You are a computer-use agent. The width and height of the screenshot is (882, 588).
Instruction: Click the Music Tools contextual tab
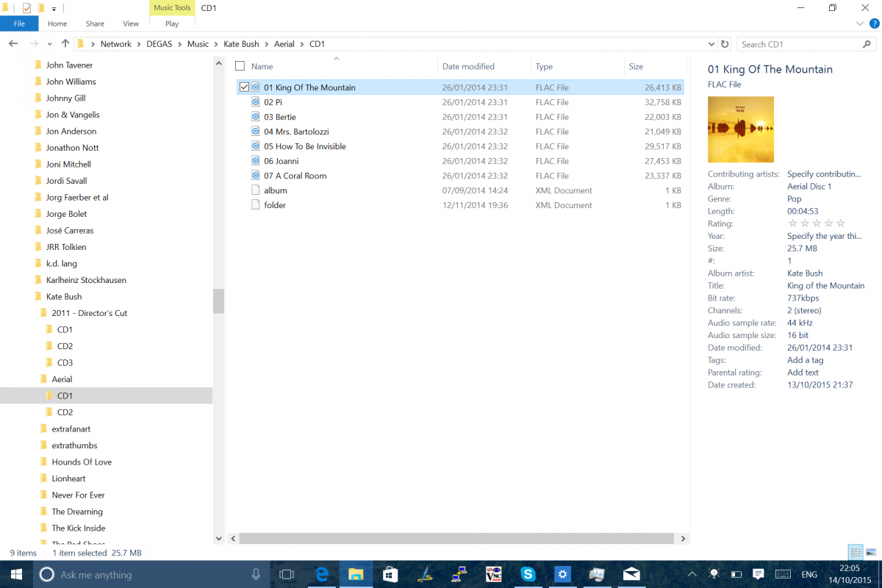tap(172, 8)
